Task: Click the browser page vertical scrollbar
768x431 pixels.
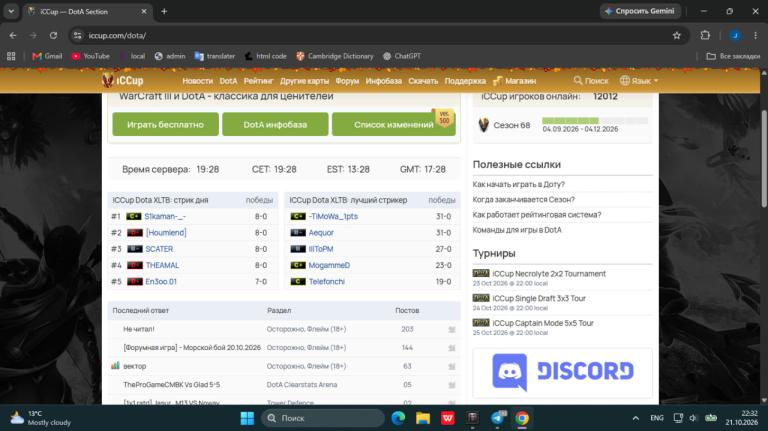Action: click(x=764, y=158)
